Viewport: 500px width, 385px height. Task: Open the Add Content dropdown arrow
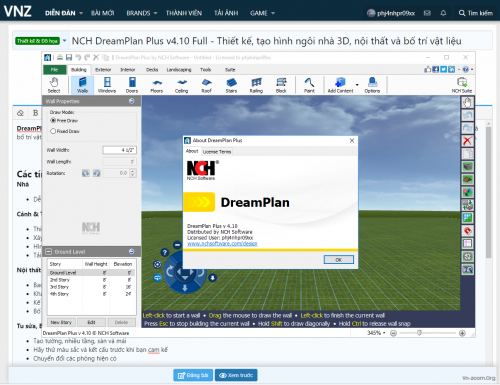point(357,85)
